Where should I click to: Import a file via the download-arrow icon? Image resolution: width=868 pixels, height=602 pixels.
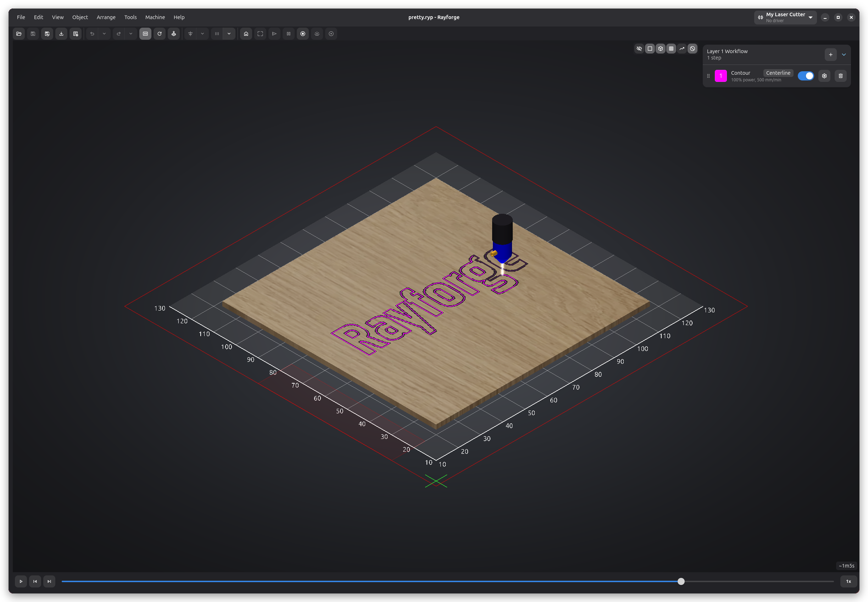(x=61, y=34)
